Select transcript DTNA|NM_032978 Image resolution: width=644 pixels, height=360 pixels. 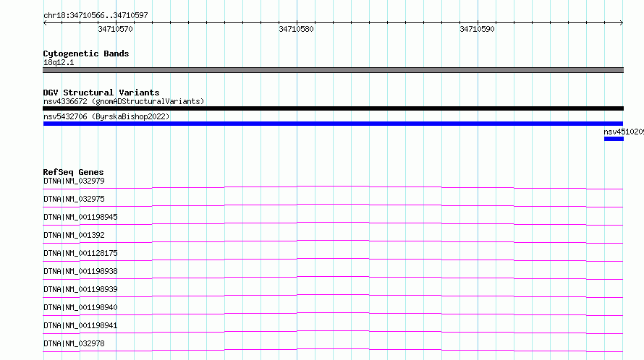point(74,343)
